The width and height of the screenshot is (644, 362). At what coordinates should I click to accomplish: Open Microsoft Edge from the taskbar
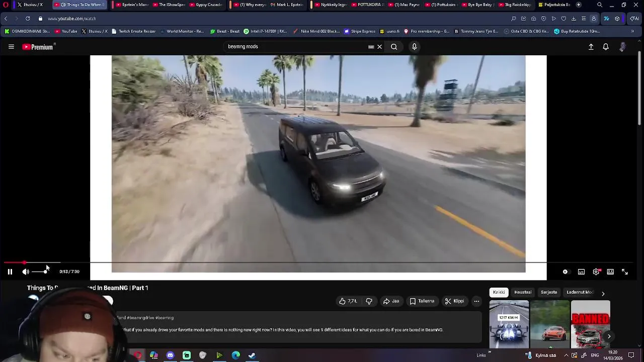(x=235, y=355)
